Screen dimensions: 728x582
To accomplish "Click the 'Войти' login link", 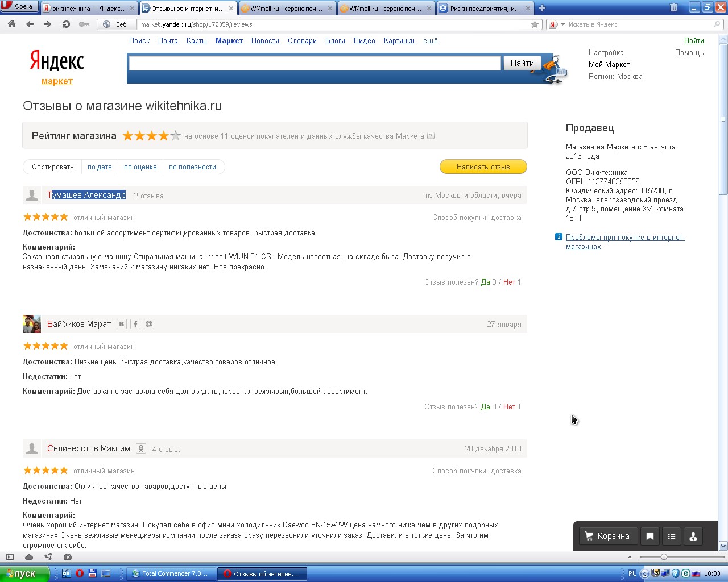I will (x=694, y=41).
